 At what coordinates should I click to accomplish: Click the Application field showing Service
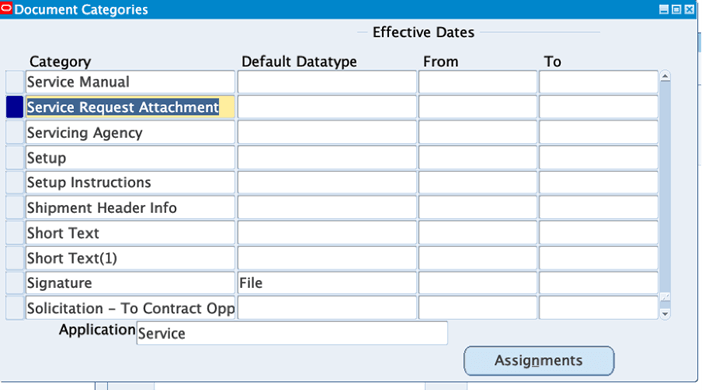292,333
